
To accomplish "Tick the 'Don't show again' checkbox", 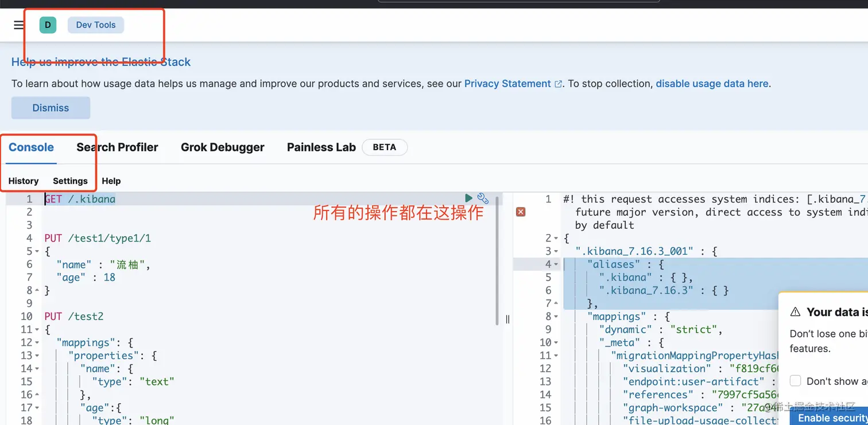I will click(x=795, y=381).
